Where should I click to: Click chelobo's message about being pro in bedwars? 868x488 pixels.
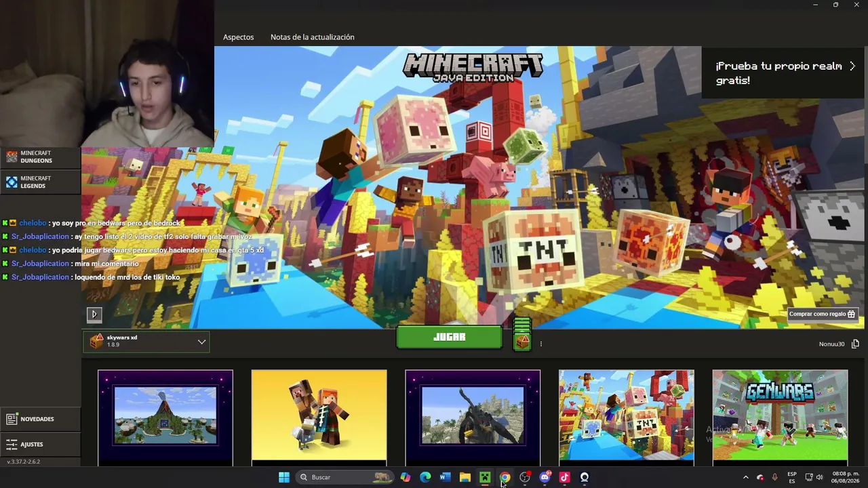[93, 223]
